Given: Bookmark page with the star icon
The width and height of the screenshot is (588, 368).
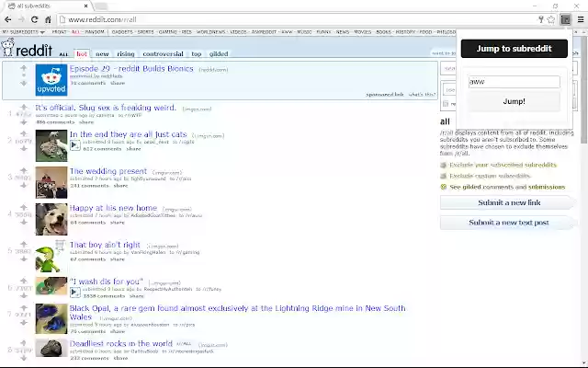Looking at the screenshot, I should 551,19.
